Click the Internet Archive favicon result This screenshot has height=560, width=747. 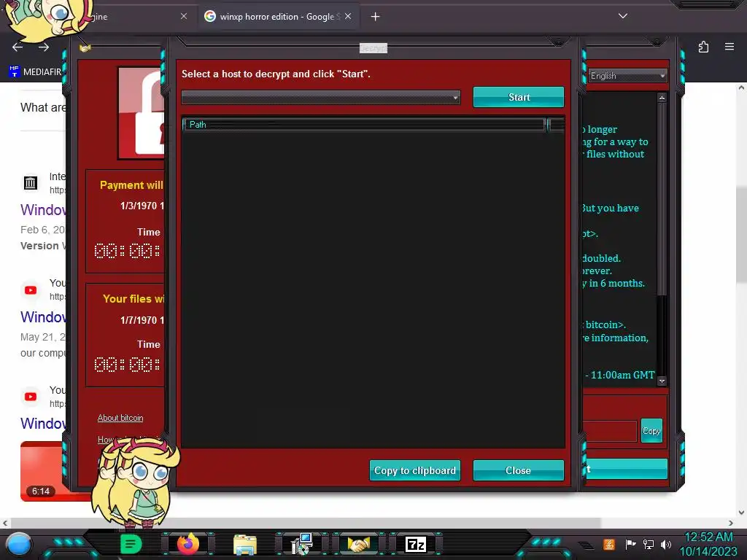(x=31, y=183)
